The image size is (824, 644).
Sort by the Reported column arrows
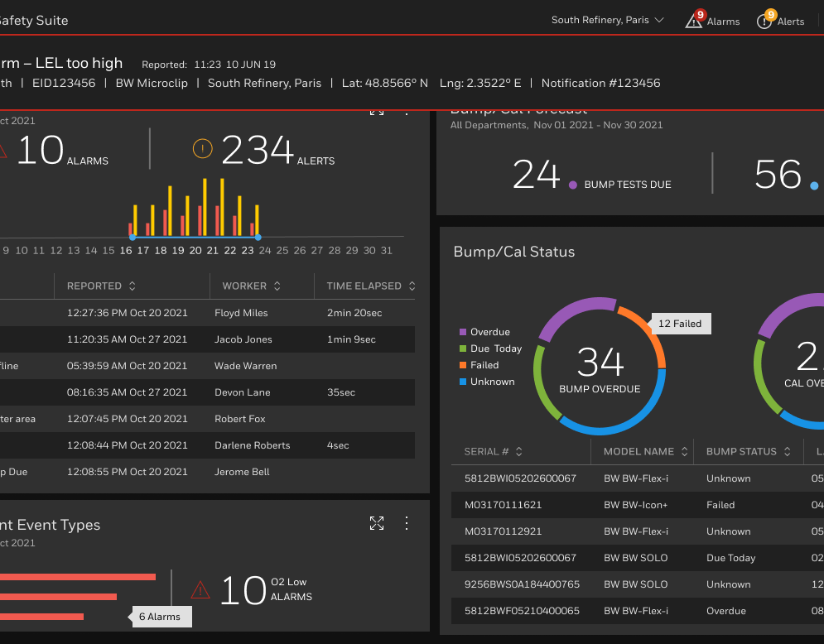(x=133, y=286)
